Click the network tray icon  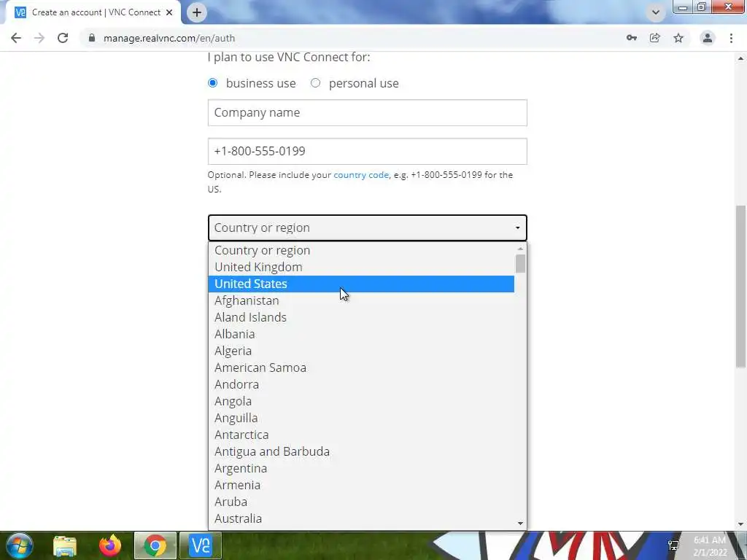673,545
